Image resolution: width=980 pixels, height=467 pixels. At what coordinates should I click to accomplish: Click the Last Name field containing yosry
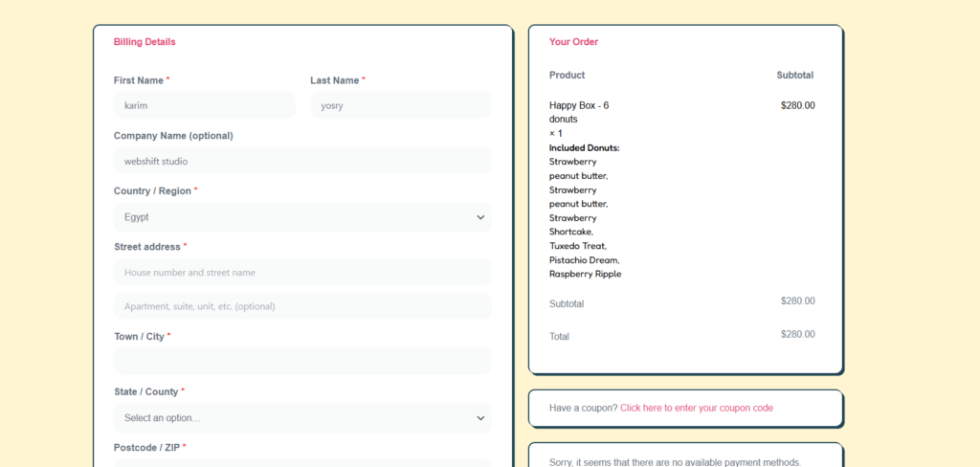coord(400,105)
